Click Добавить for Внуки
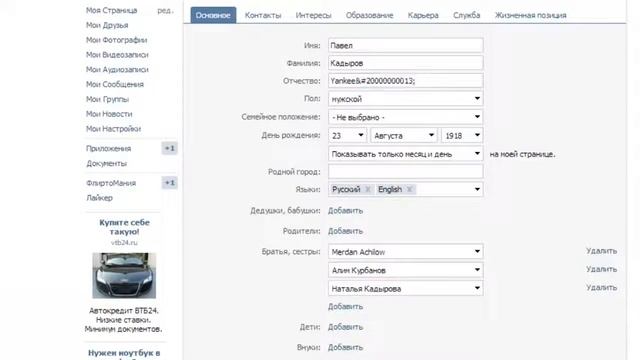Screen dimensions: 640x360 (345, 347)
